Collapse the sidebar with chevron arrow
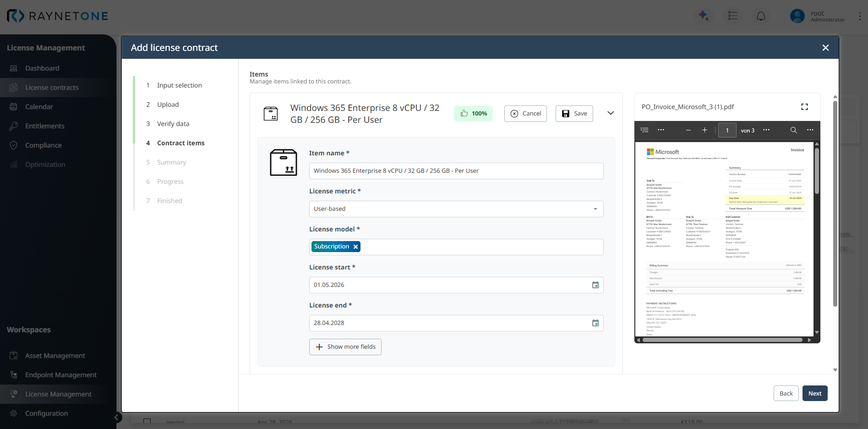The width and height of the screenshot is (868, 429). [x=117, y=417]
